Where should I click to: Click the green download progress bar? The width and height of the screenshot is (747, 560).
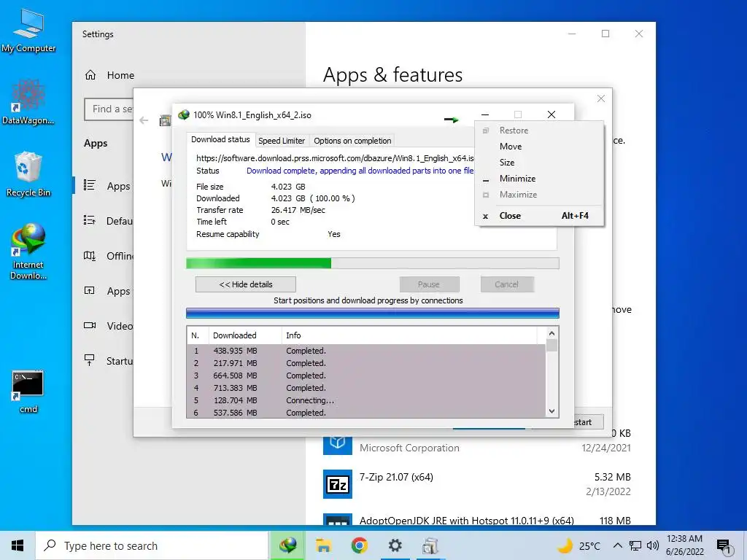point(373,262)
